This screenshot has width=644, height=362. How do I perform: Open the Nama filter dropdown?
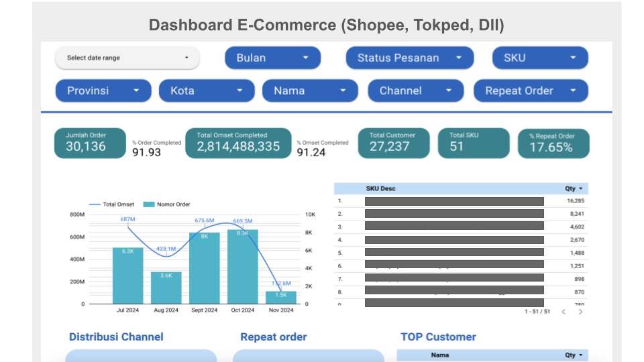coord(310,90)
